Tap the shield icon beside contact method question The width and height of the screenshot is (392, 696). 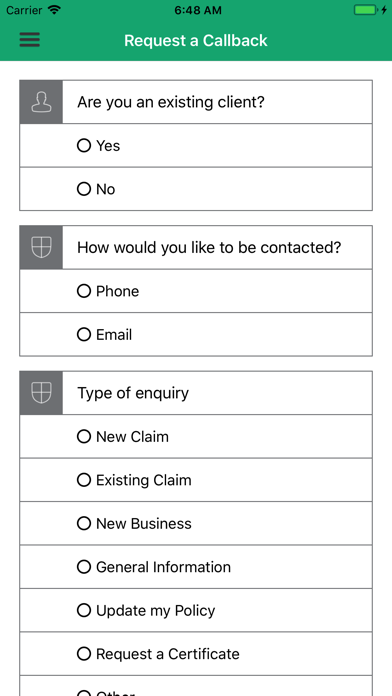coord(41,247)
